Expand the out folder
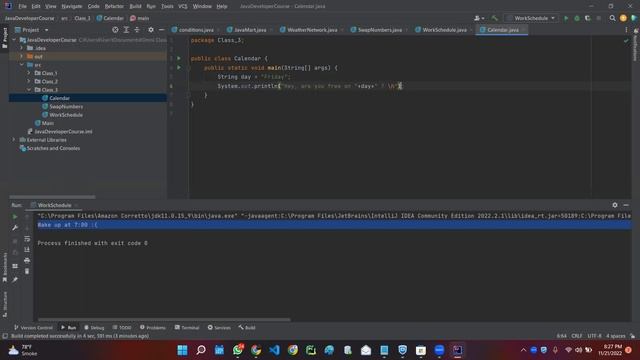 (x=22, y=56)
